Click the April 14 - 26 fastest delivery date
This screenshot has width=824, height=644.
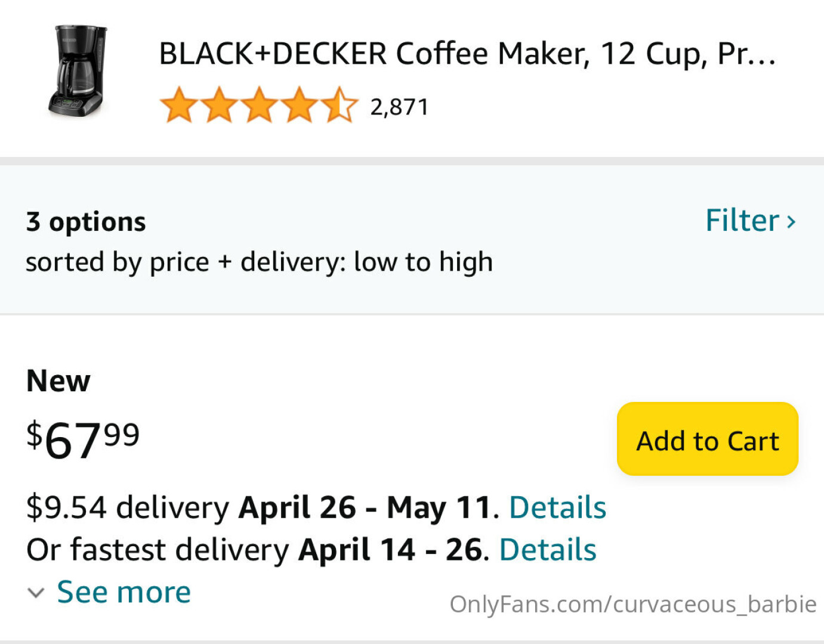click(x=390, y=550)
